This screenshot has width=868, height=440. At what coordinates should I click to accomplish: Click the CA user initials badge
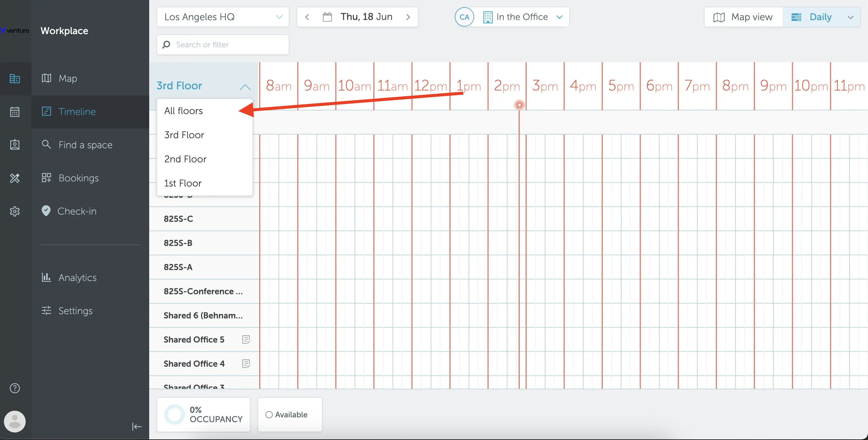point(464,17)
